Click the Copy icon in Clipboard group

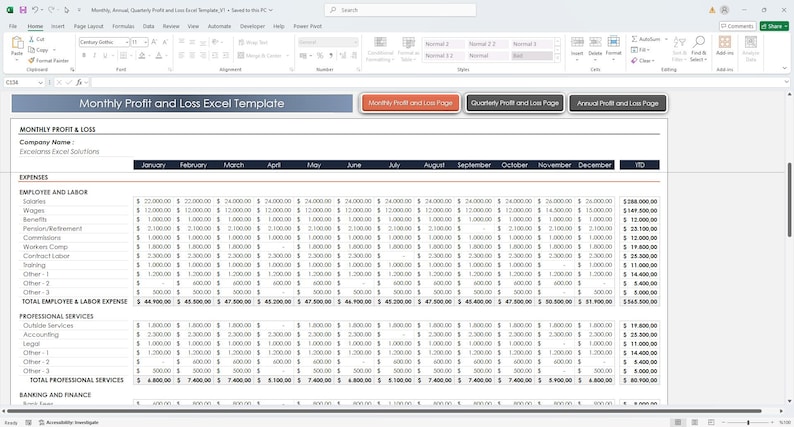(31, 50)
